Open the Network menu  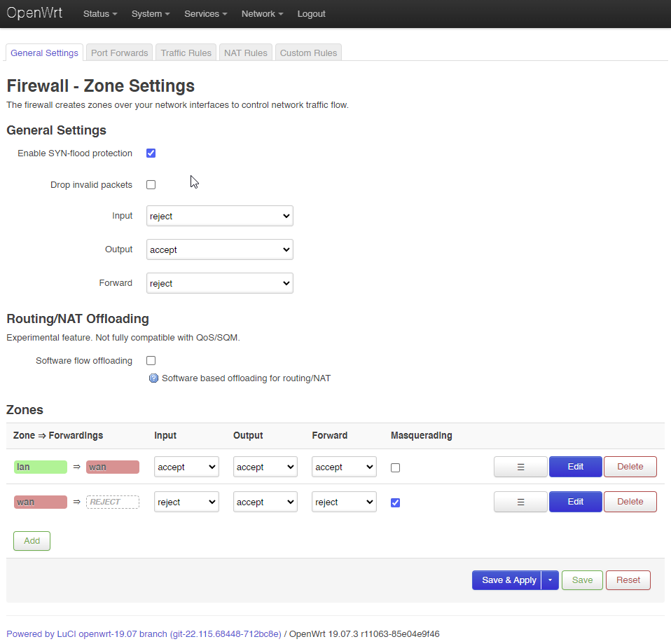click(x=263, y=14)
